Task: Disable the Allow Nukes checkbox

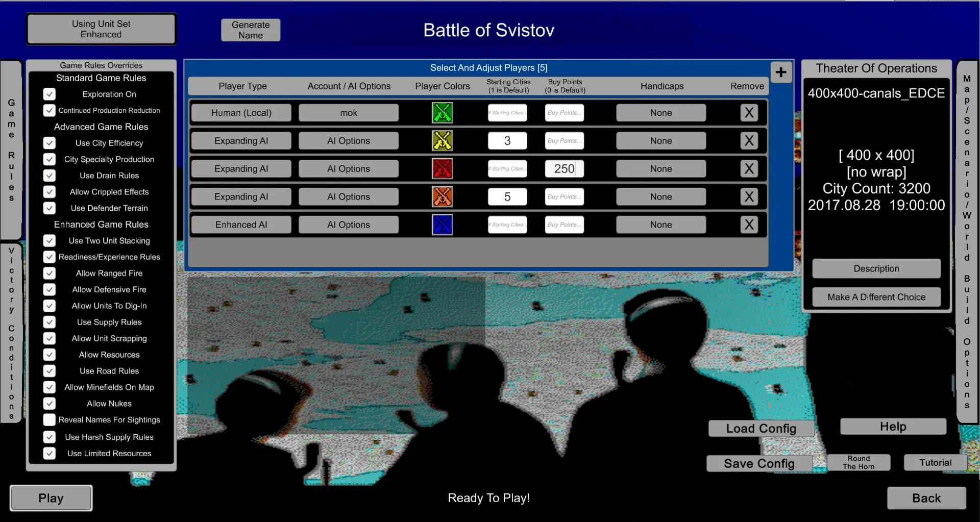Action: click(x=50, y=404)
